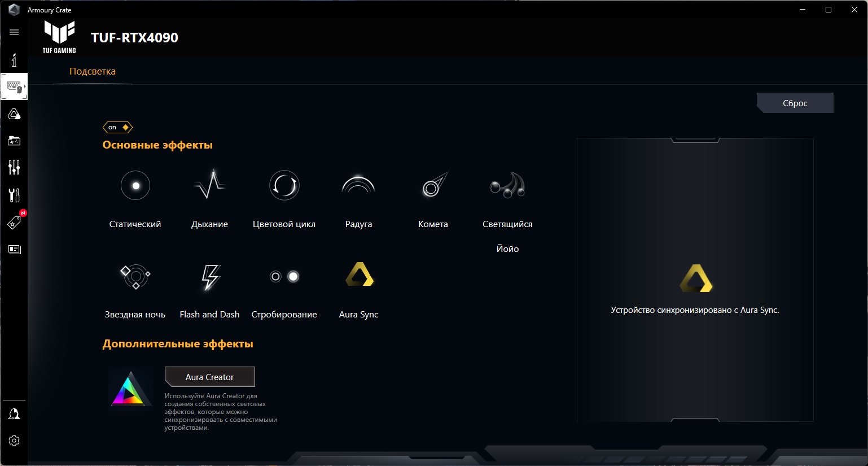Screen dimensions: 868x466
Task: Click the Сброс reset button
Action: point(795,103)
